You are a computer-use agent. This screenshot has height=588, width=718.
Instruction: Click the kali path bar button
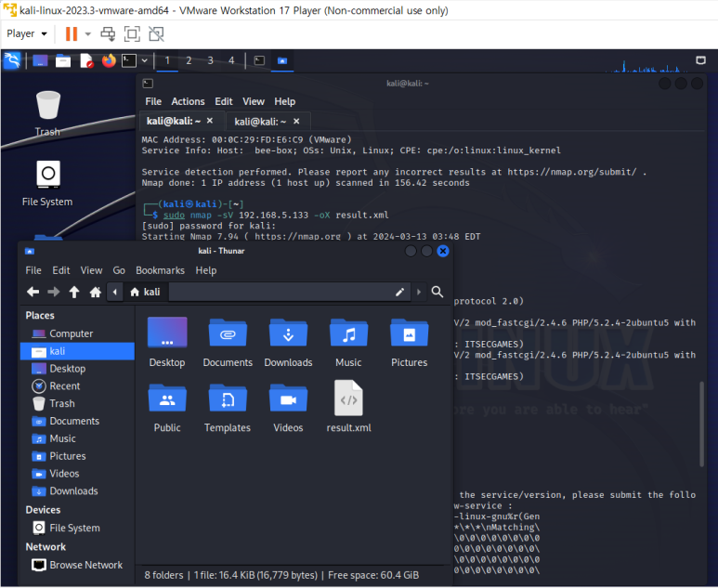pyautogui.click(x=145, y=292)
